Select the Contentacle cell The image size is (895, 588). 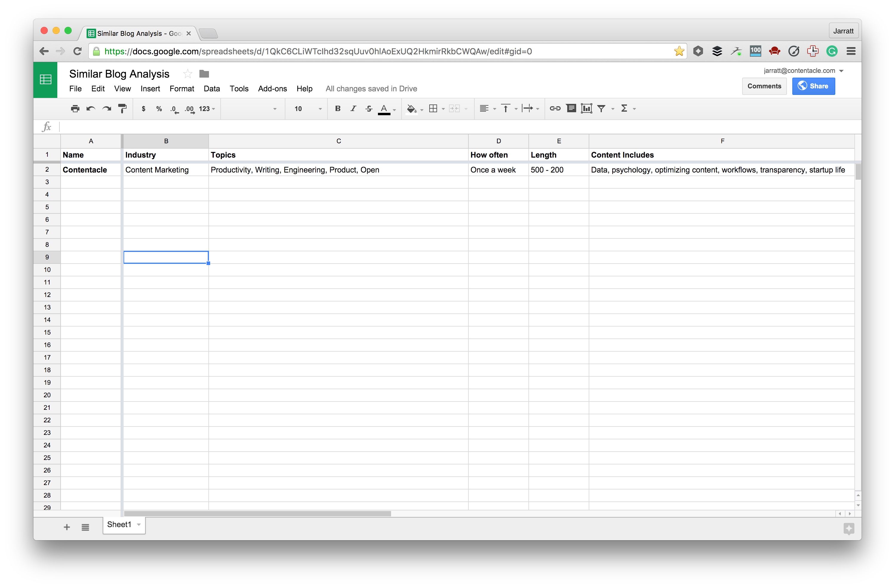tap(91, 170)
